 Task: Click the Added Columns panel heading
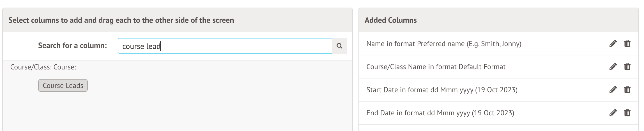pyautogui.click(x=390, y=20)
